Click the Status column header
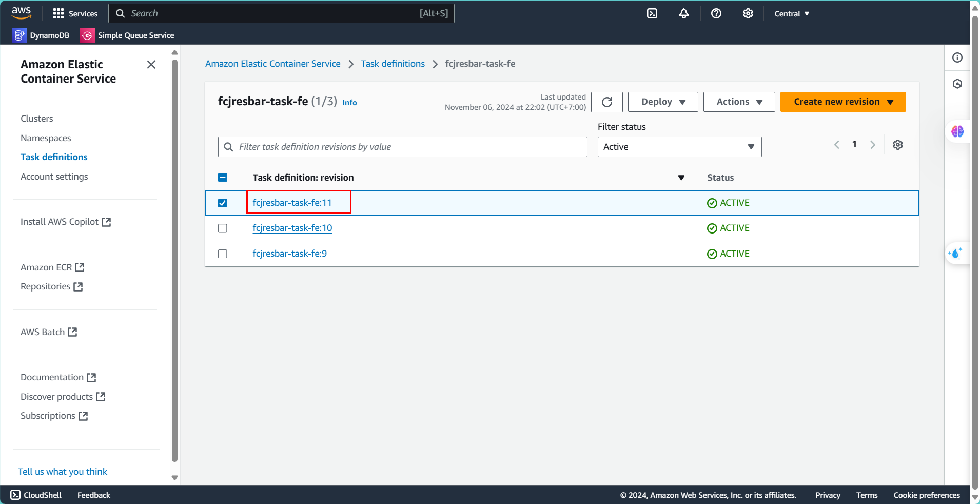 (720, 178)
